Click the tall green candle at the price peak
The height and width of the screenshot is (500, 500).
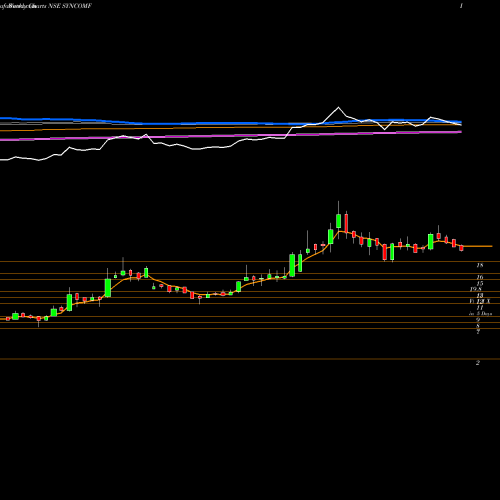point(338,221)
